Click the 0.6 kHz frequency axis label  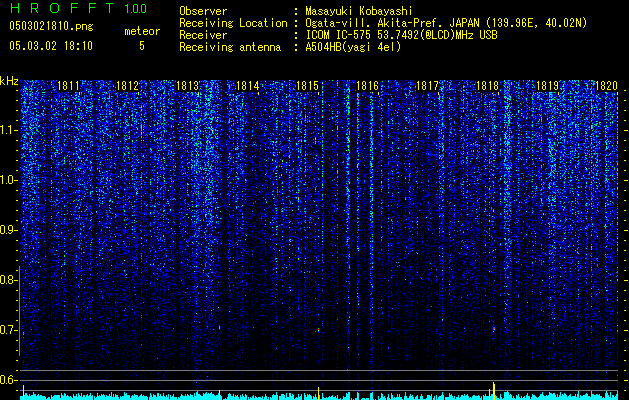click(x=9, y=380)
